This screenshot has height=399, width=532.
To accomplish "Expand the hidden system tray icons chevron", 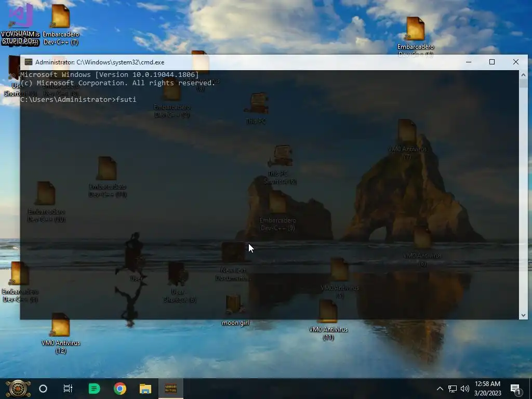I will (440, 389).
